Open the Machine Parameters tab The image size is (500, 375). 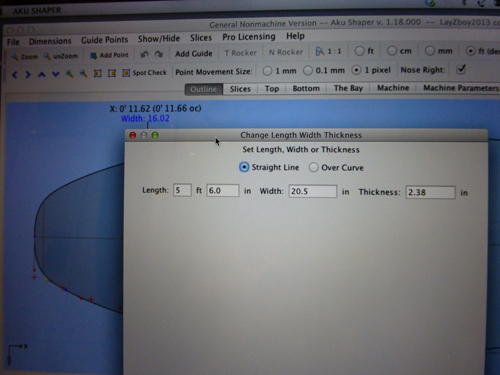point(461,88)
